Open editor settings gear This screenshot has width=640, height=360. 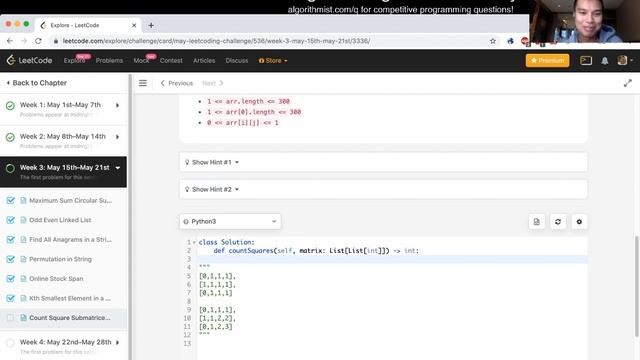579,222
